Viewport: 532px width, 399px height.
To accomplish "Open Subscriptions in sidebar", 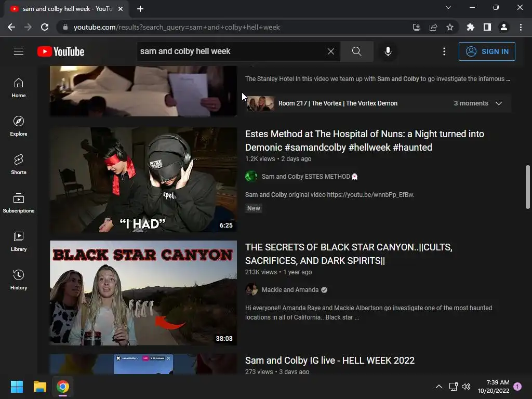I will click(19, 203).
